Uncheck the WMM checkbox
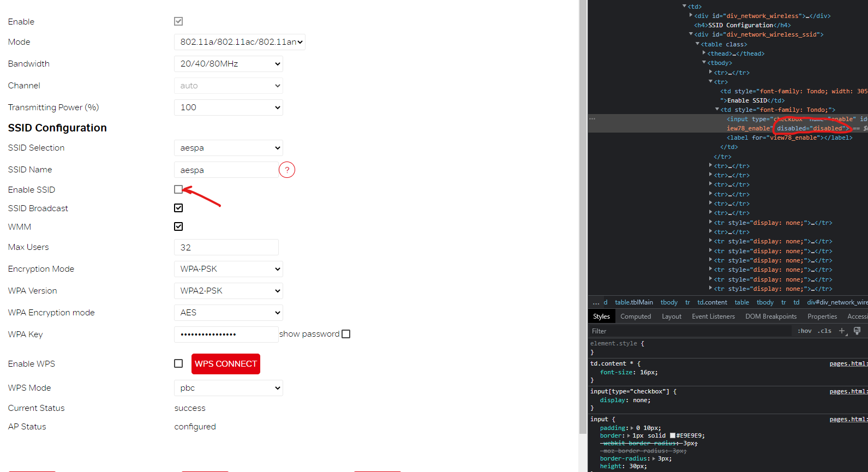This screenshot has height=472, width=868. [178, 226]
